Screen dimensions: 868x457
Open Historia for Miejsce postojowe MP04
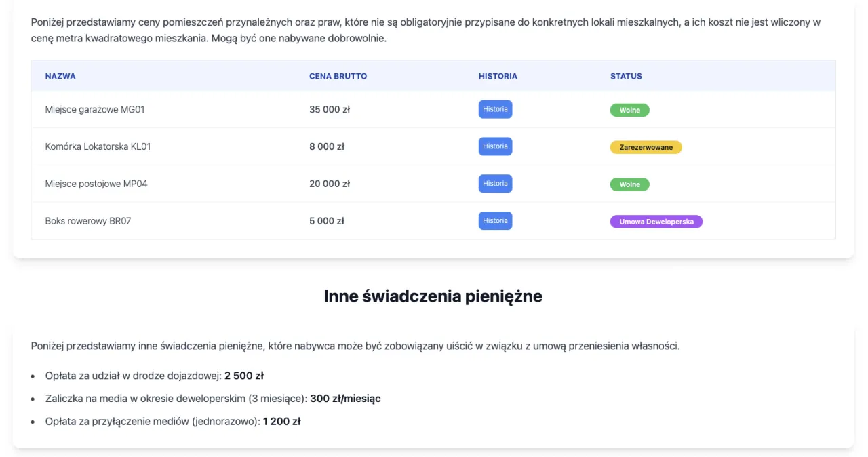pyautogui.click(x=495, y=183)
